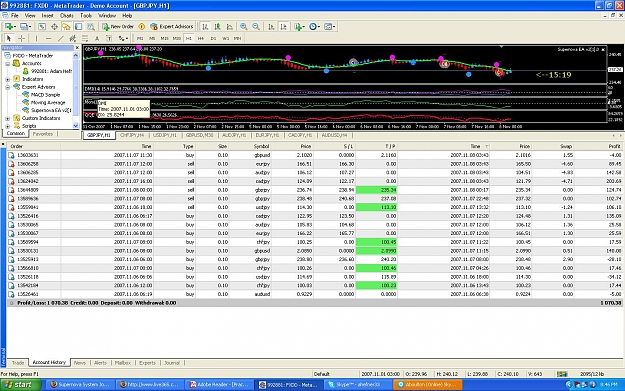
Task: Open the Profiles toolbar icon
Action: [26, 26]
